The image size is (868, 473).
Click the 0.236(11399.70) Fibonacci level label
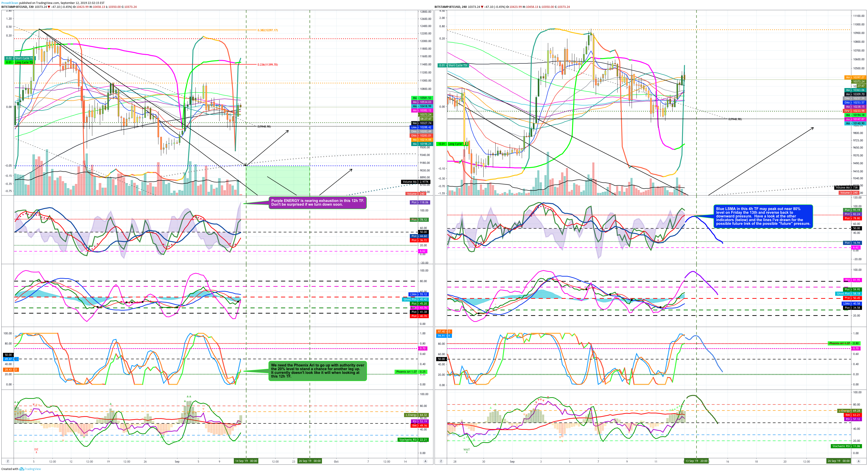coord(268,65)
